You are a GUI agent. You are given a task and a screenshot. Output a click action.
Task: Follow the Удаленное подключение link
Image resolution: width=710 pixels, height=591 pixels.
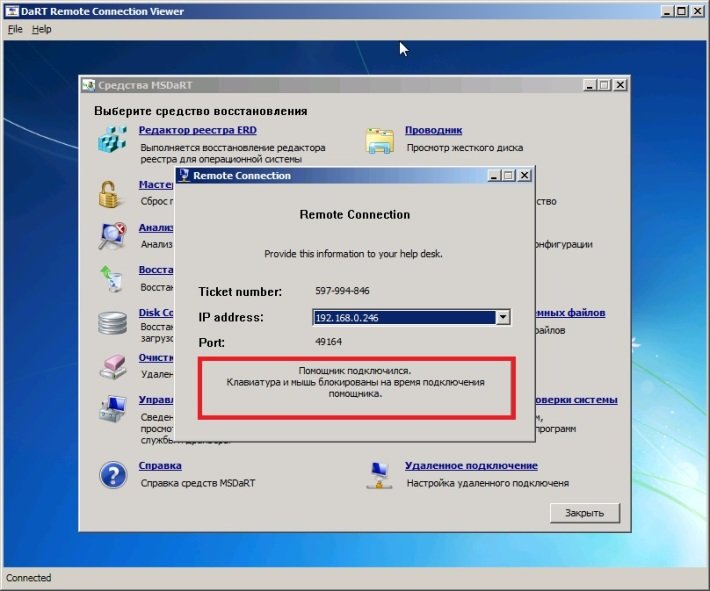471,466
